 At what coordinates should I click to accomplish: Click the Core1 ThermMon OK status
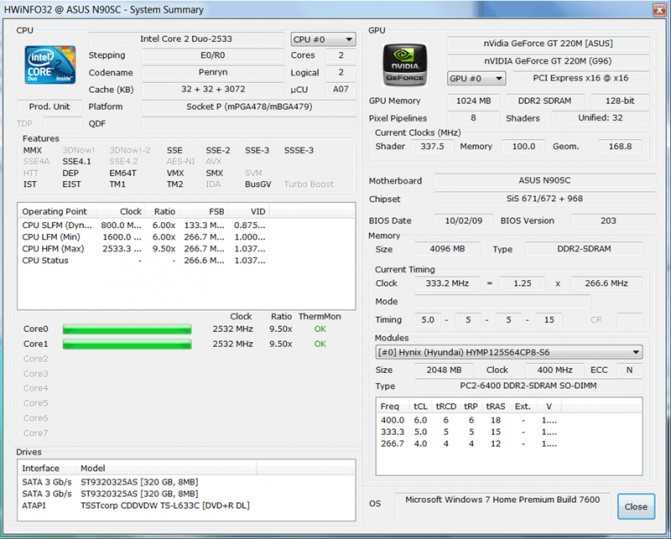(320, 344)
